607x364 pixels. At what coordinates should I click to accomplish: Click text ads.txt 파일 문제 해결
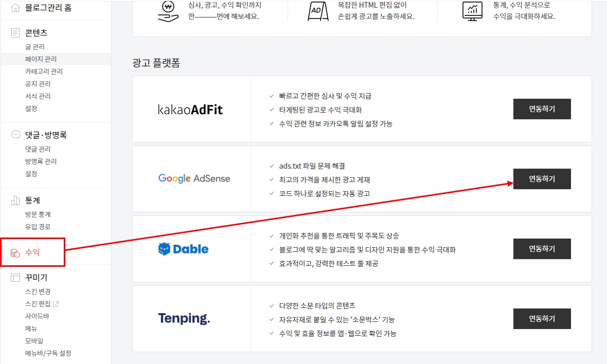[x=312, y=166]
